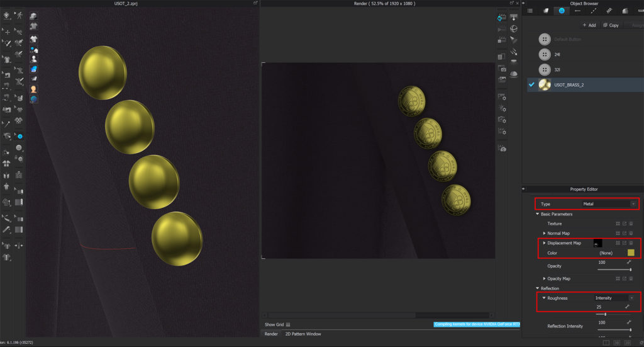Click the Normal Map row open-file icon
This screenshot has height=347, width=644.
tap(625, 233)
